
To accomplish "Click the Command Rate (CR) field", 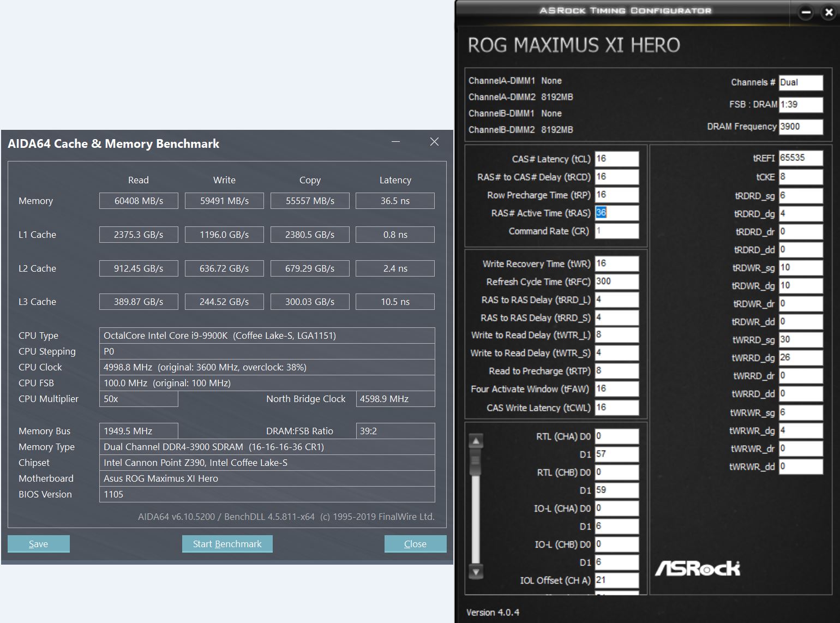I will [x=616, y=231].
